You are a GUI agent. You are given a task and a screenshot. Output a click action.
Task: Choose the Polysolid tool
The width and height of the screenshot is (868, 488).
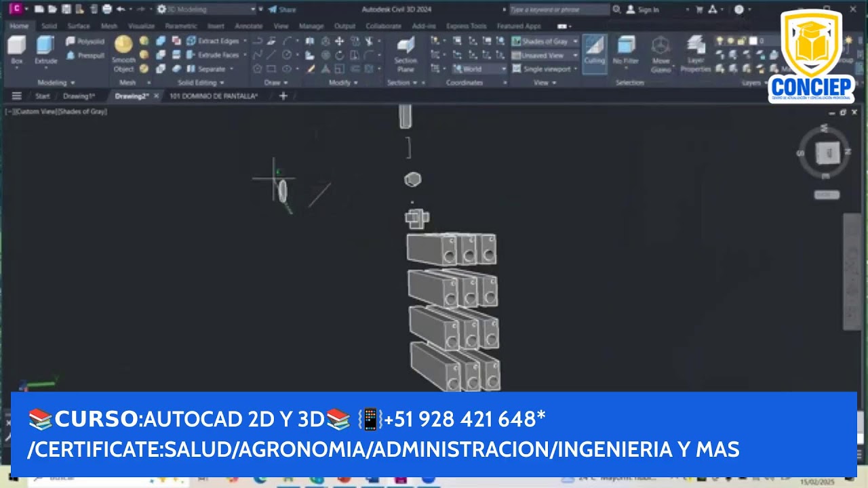85,41
